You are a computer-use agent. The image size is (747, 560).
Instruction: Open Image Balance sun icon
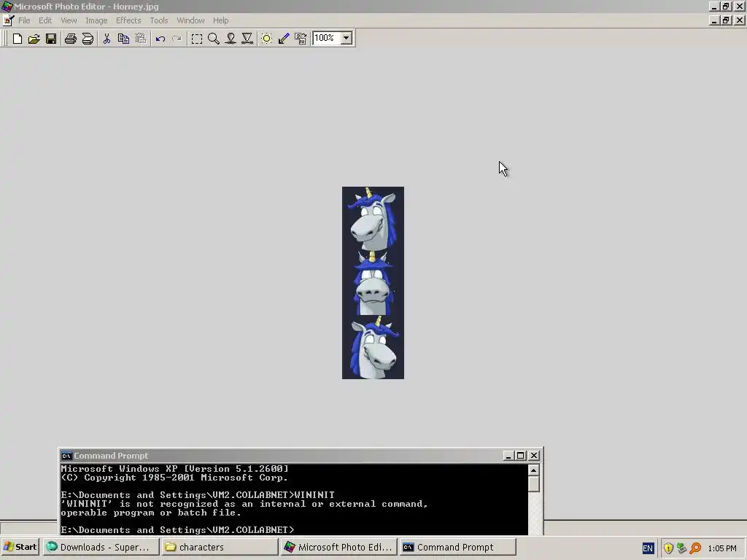point(267,39)
